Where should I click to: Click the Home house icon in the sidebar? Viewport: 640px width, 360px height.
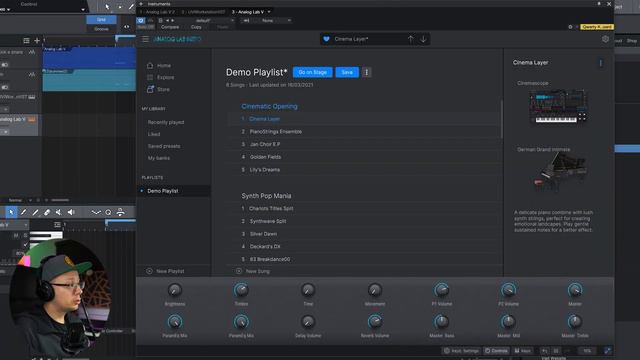point(150,65)
